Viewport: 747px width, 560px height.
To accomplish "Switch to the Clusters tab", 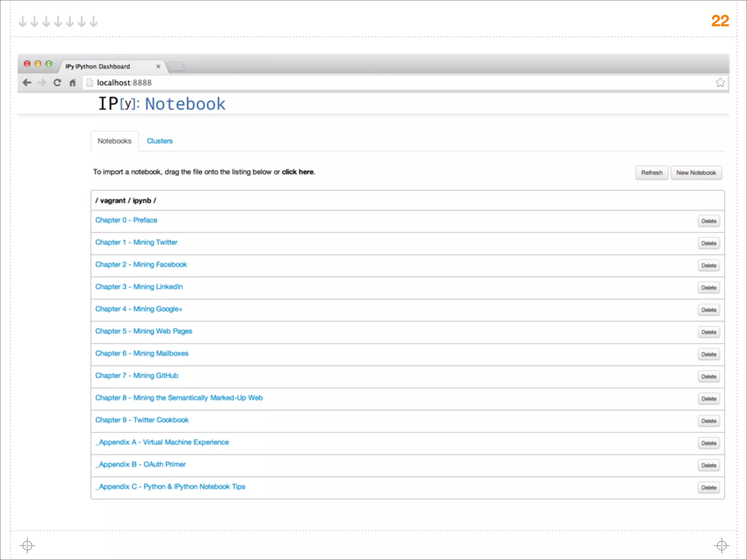I will pos(159,141).
